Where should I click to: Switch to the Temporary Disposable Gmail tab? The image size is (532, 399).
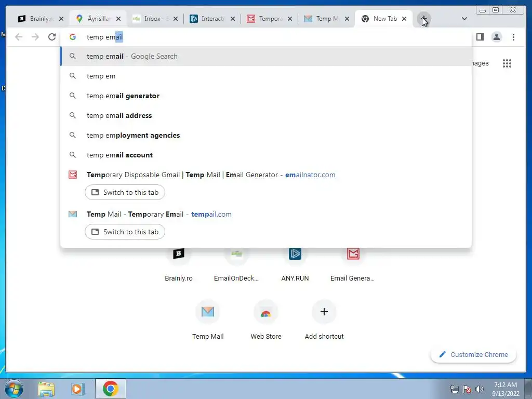pos(269,19)
